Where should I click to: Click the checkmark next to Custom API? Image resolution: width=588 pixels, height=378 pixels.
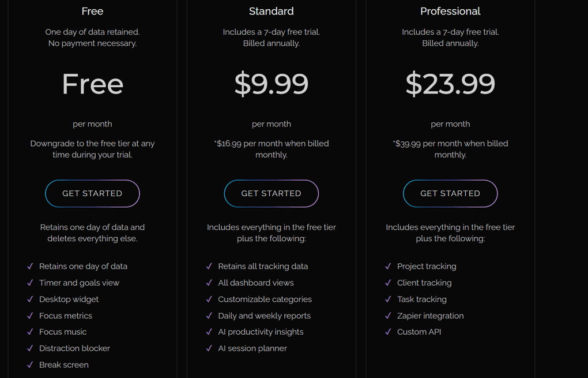387,332
